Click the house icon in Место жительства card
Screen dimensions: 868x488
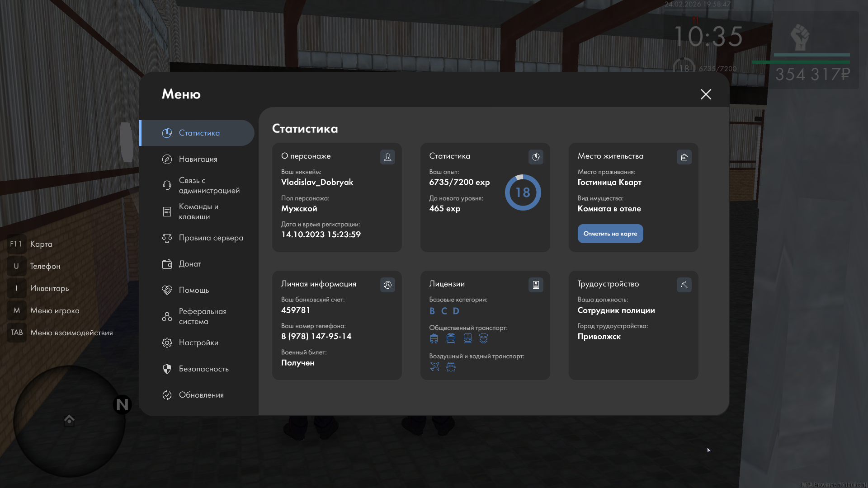point(684,157)
